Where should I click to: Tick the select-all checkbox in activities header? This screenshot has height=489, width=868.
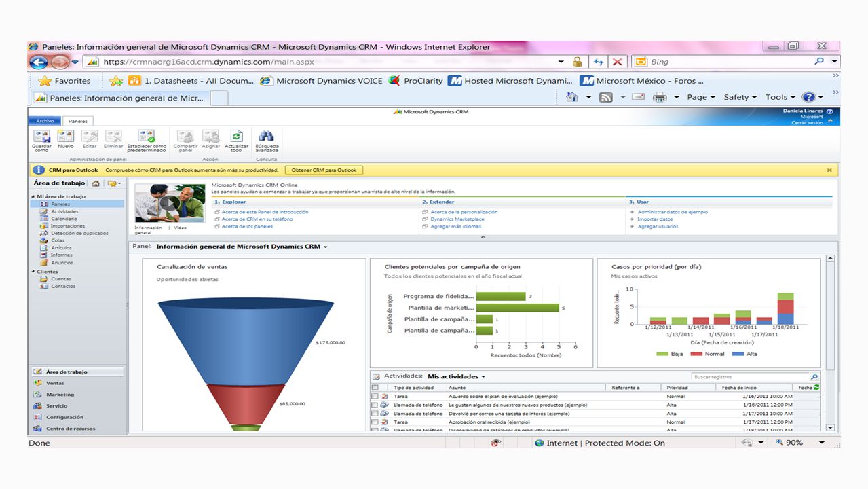pos(375,388)
